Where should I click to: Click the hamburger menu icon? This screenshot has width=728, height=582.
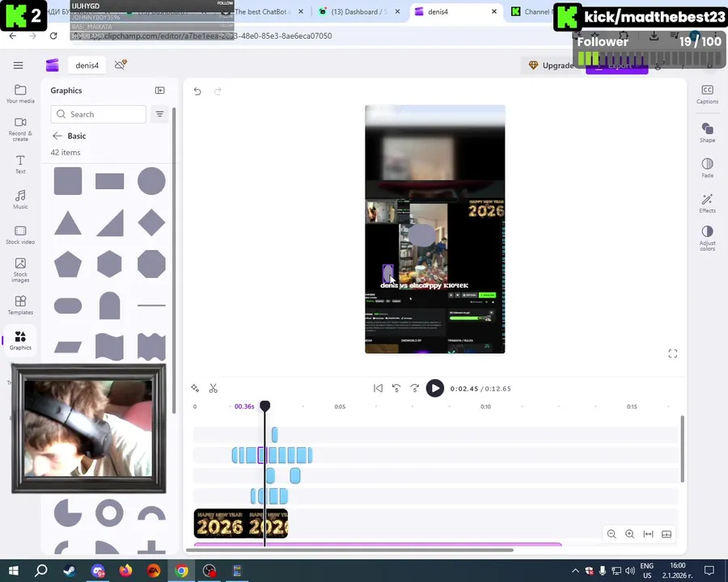(x=18, y=65)
